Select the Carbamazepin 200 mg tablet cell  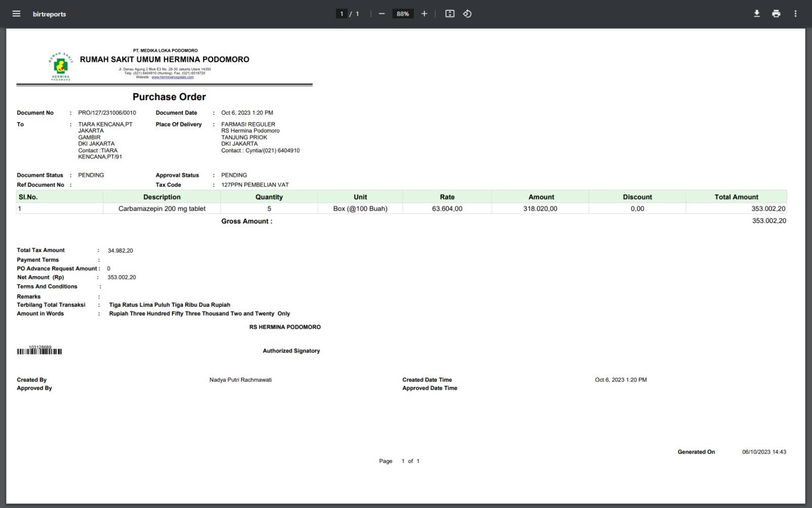click(162, 209)
